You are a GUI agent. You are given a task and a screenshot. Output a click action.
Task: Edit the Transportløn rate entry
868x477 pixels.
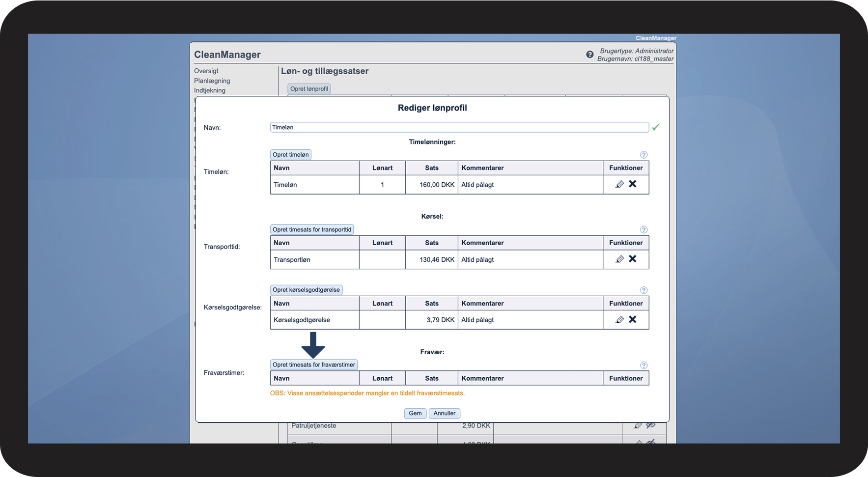coord(619,259)
